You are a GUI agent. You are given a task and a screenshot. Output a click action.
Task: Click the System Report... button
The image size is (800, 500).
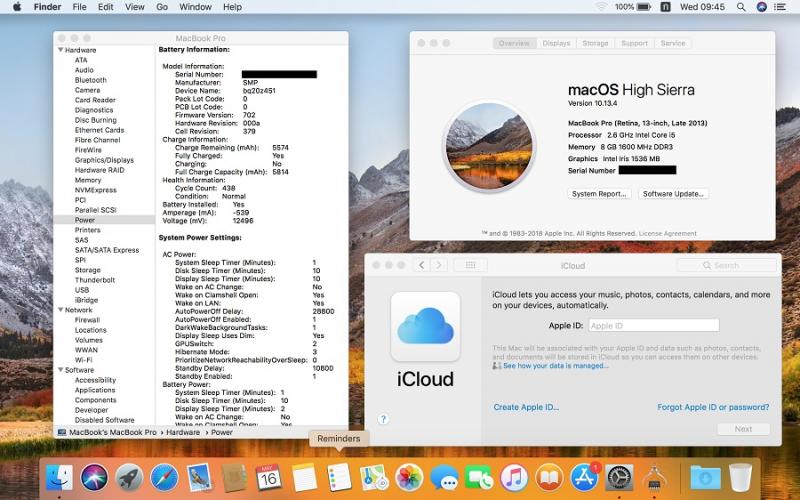(599, 194)
